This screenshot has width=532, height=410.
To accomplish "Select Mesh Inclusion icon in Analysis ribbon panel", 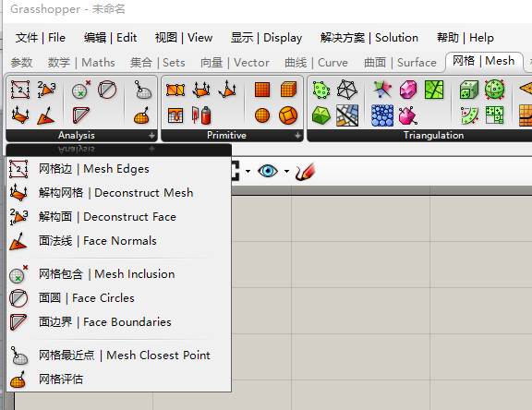I will pos(81,90).
